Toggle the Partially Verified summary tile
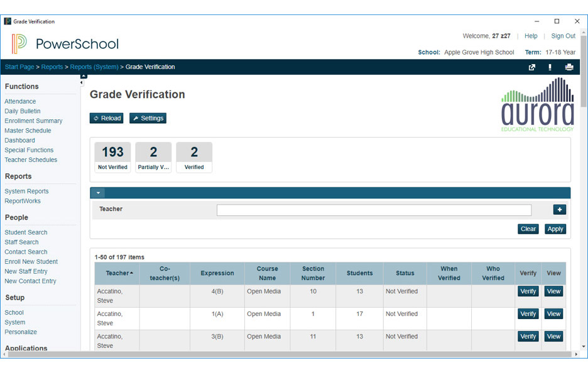Image resolution: width=588 pixels, height=373 pixels. point(153,156)
